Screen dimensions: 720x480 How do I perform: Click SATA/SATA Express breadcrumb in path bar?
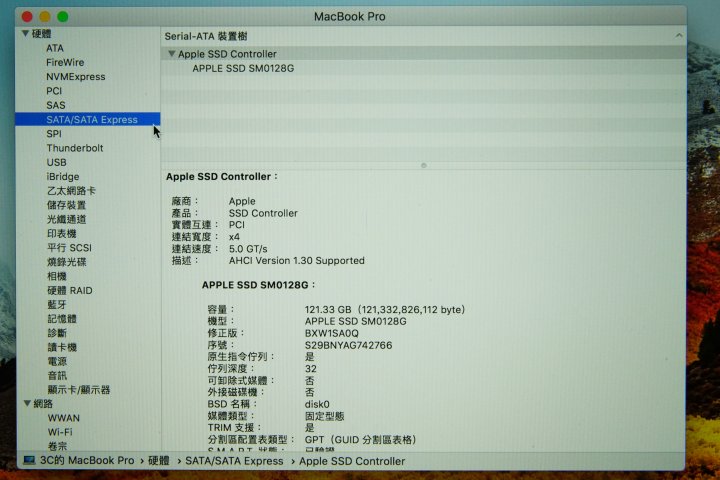pyautogui.click(x=234, y=461)
